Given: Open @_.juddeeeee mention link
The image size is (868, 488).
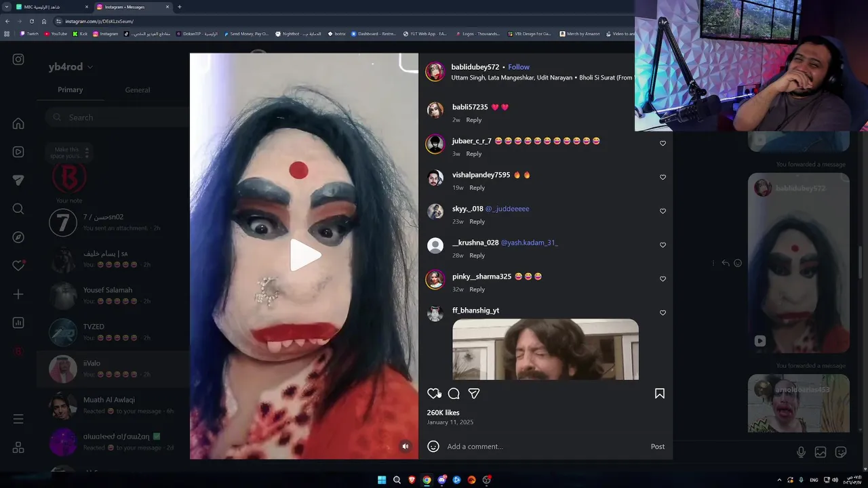Looking at the screenshot, I should click(507, 209).
